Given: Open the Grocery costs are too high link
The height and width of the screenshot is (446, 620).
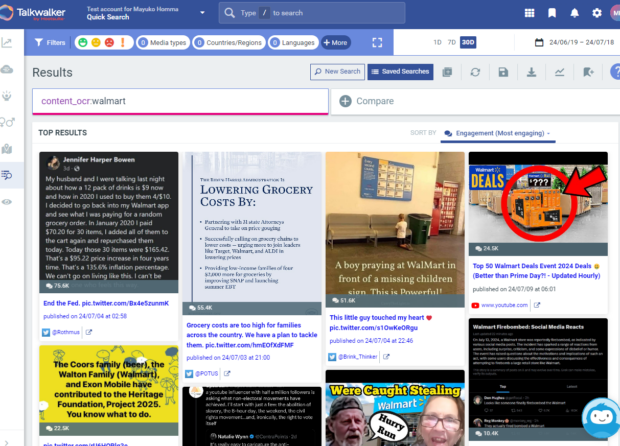Looking at the screenshot, I should 252,335.
